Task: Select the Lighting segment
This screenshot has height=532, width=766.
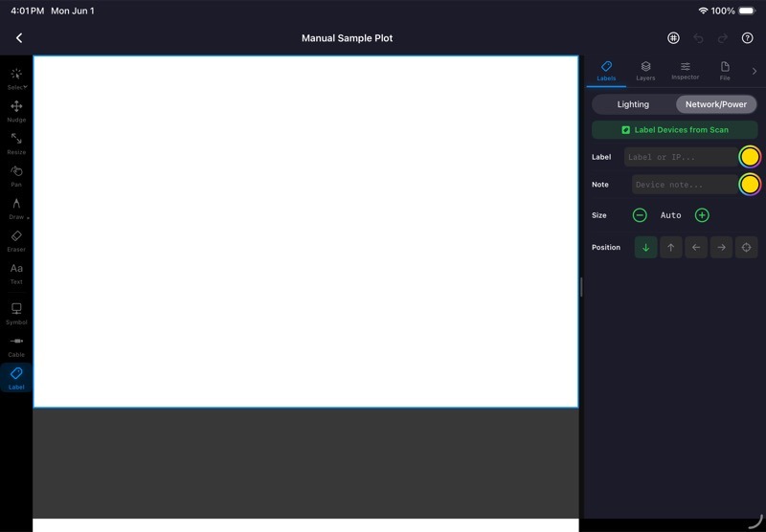Action: click(x=633, y=104)
